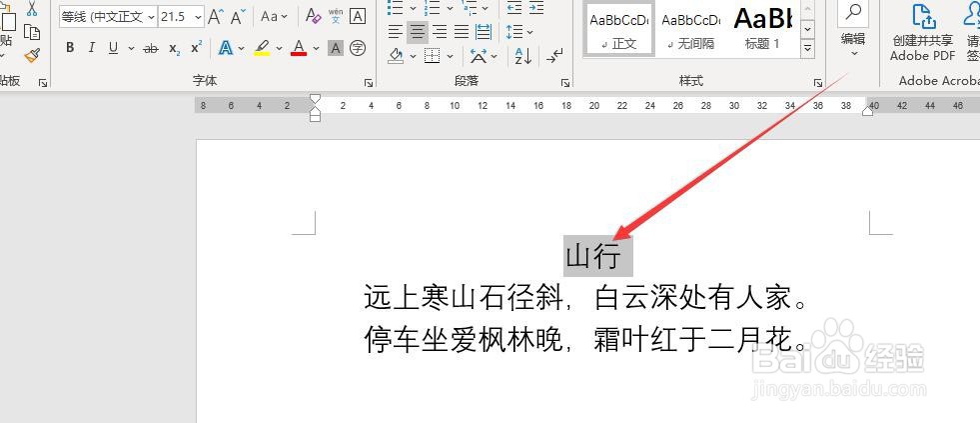Click poem line 停车坐爱枫林晚

click(464, 339)
